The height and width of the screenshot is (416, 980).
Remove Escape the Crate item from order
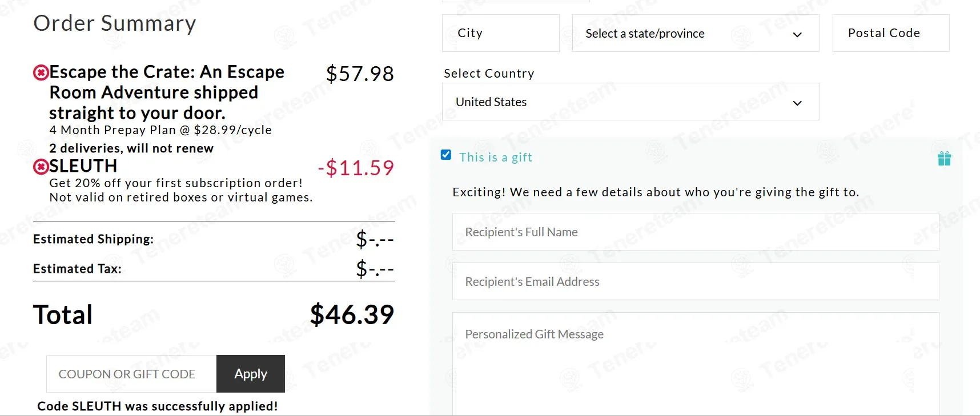coord(41,72)
